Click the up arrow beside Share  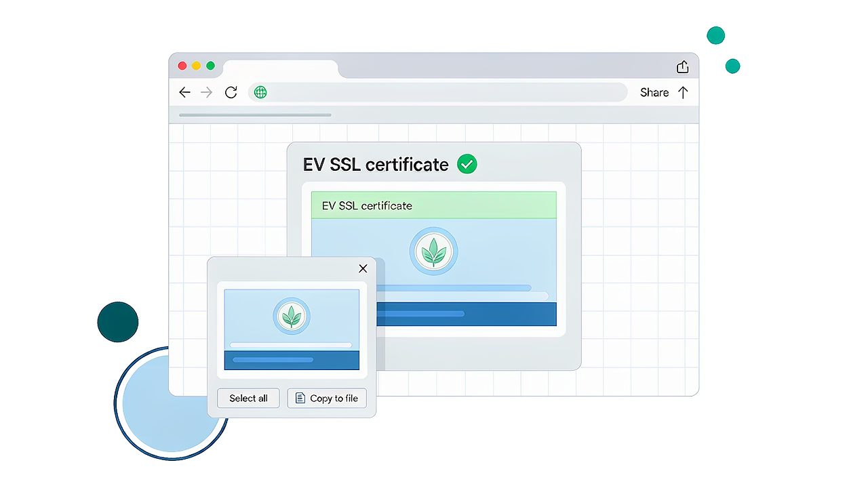point(683,93)
